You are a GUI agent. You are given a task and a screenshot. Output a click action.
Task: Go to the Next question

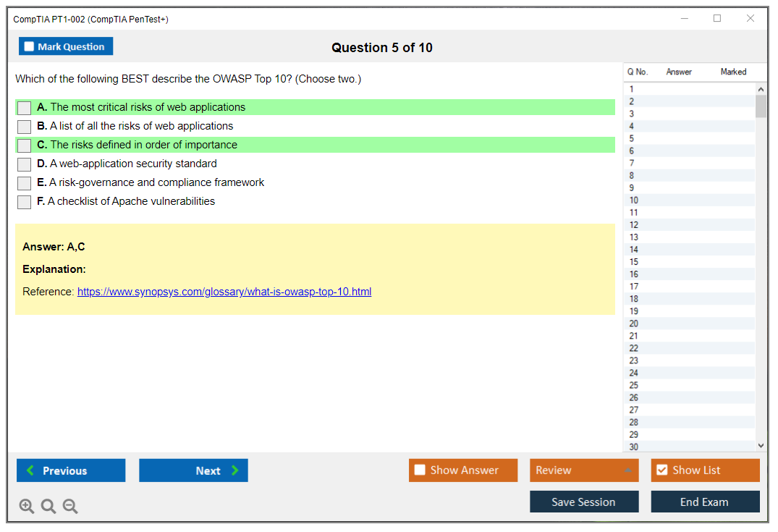tap(193, 470)
